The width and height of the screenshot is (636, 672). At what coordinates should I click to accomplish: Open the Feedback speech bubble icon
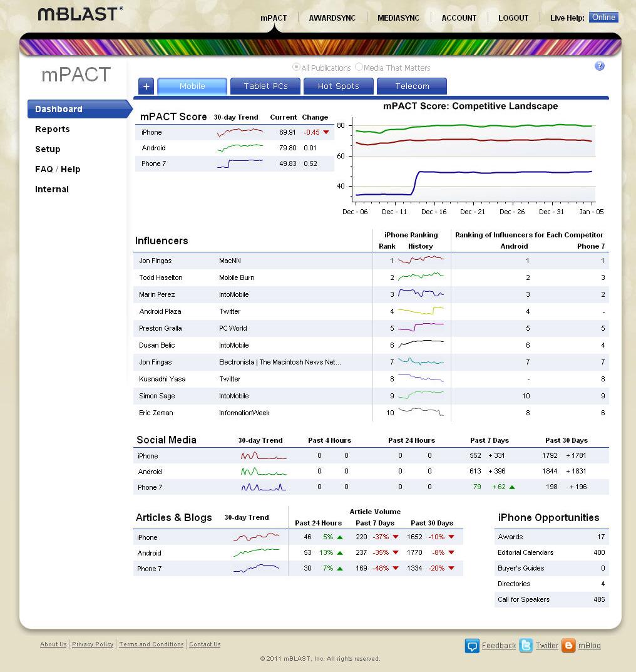[x=472, y=646]
